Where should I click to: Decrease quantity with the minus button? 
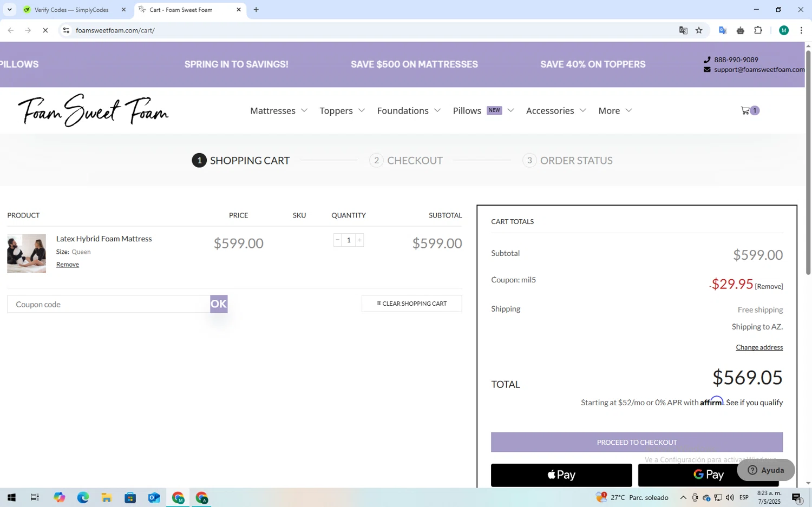coord(337,240)
